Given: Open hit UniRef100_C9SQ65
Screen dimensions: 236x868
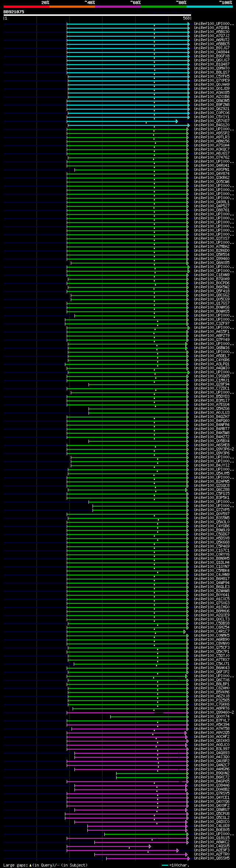Looking at the screenshot, I should coord(212,376).
